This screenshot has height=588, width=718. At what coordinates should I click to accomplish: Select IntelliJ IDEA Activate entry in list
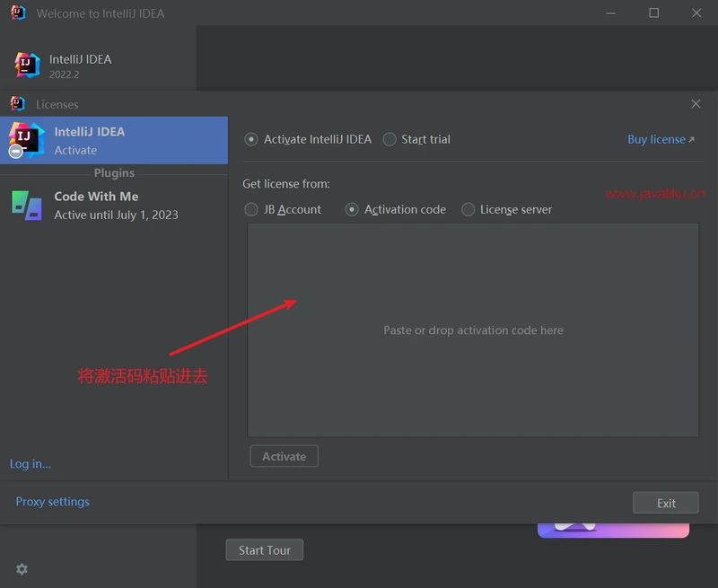114,140
